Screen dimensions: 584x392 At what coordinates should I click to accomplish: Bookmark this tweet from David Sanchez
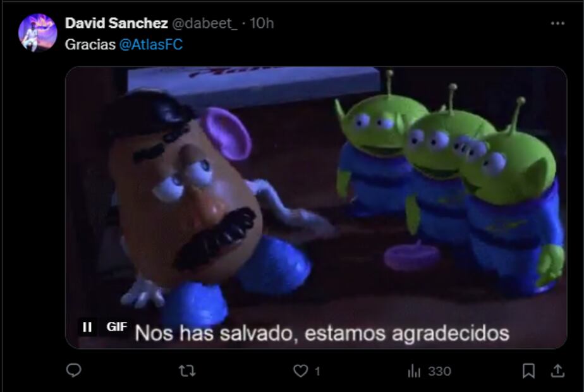pyautogui.click(x=528, y=371)
